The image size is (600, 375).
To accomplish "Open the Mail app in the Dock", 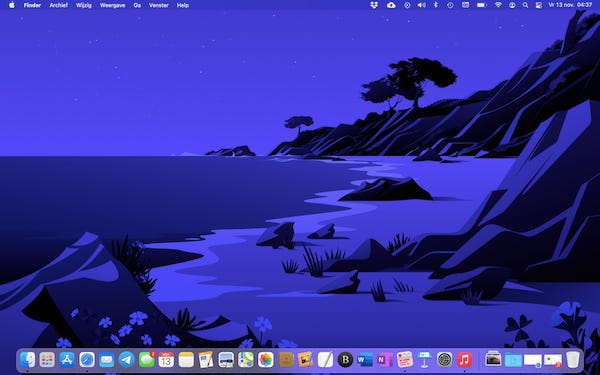I will [x=106, y=360].
